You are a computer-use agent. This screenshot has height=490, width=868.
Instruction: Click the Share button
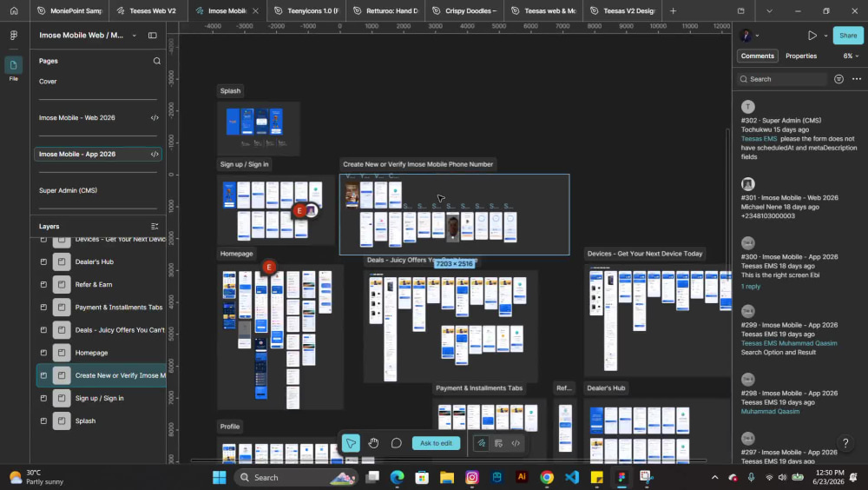coord(847,35)
